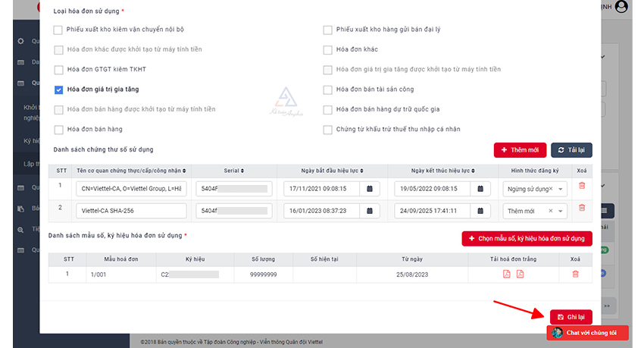Open calendar for 24/09/2025 end date
The width and height of the screenshot is (644, 348).
tap(480, 211)
